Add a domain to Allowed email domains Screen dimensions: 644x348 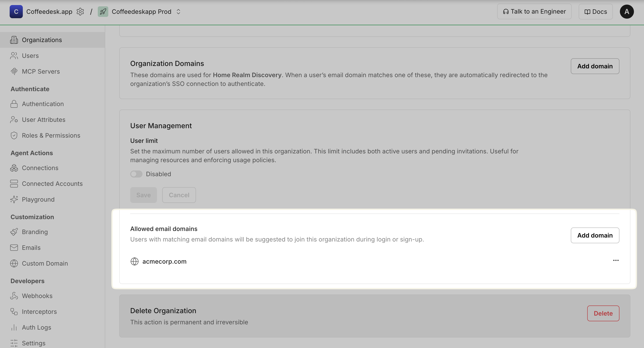[595, 235]
